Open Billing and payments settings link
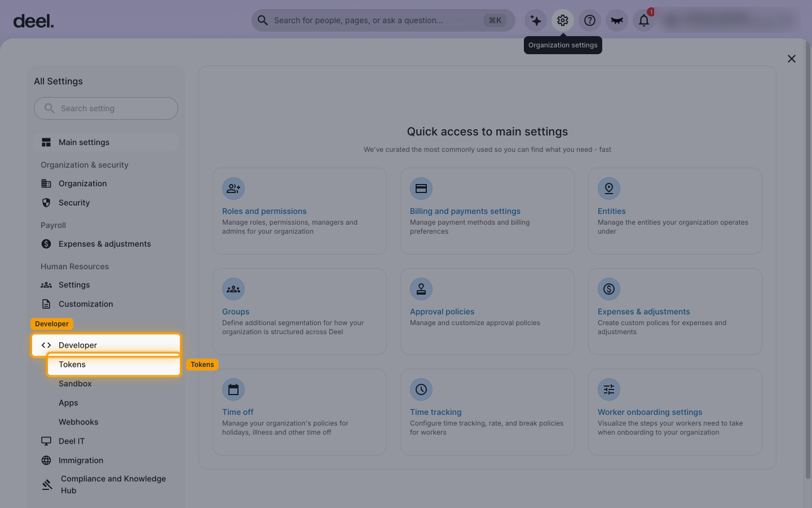This screenshot has height=508, width=812. [x=465, y=211]
